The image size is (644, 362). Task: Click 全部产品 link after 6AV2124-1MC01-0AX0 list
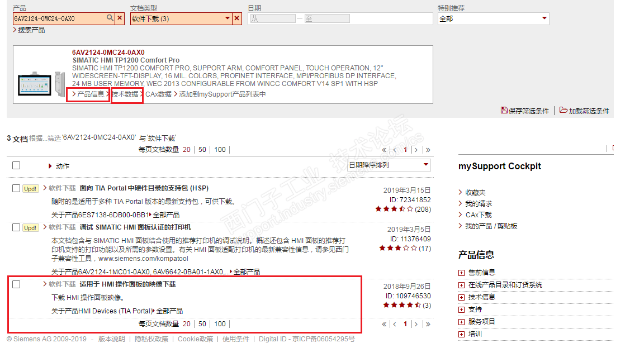[247, 271]
